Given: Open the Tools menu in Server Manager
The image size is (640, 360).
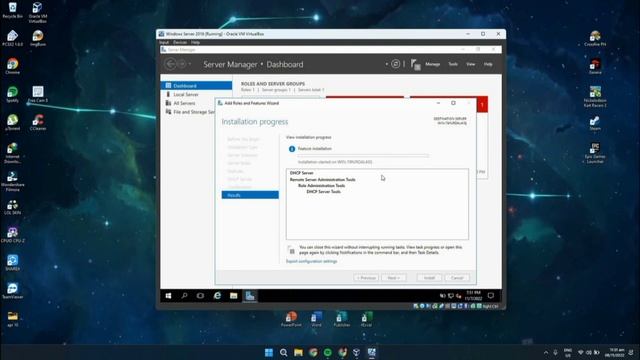Looking at the screenshot, I should pos(453,64).
